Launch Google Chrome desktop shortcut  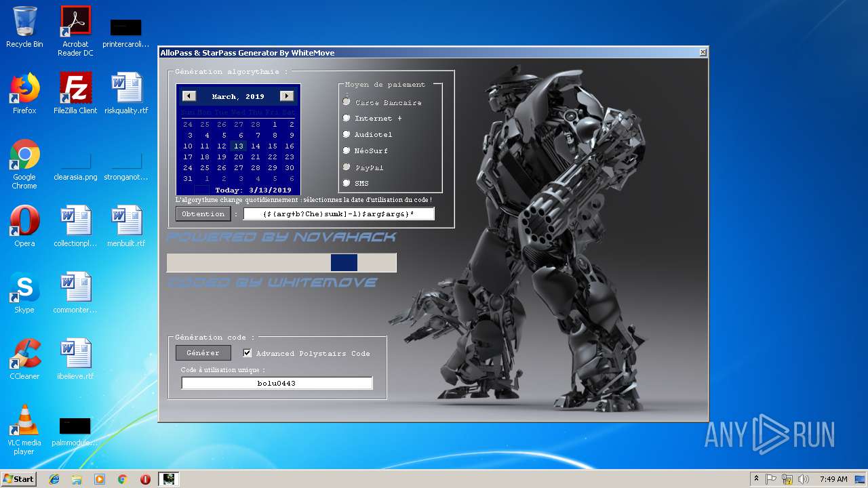24,164
